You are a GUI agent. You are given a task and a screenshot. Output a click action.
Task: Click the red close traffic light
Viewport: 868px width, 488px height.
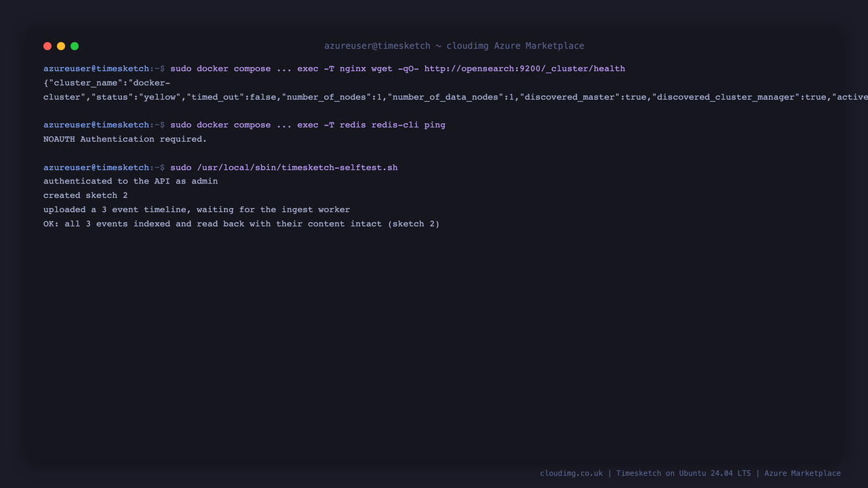pos(47,46)
